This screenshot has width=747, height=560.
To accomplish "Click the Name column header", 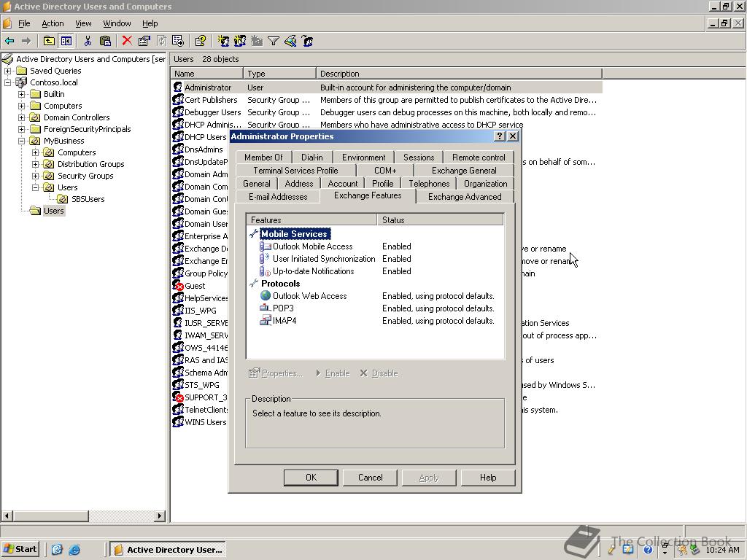I will [207, 74].
